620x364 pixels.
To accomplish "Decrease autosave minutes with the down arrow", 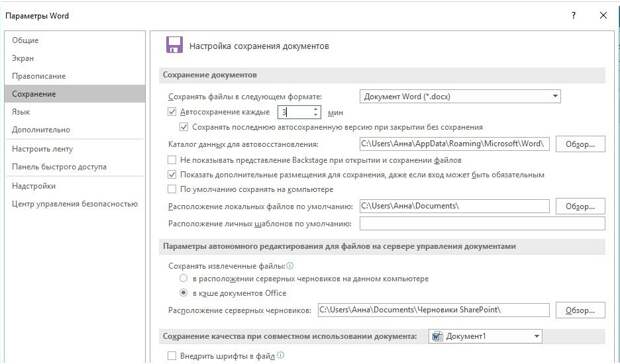I will click(x=316, y=115).
